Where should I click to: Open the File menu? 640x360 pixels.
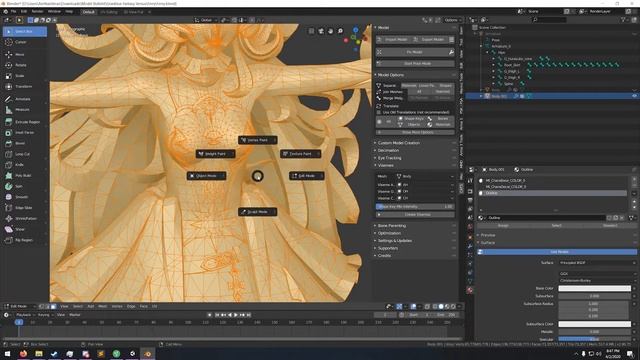click(x=13, y=12)
